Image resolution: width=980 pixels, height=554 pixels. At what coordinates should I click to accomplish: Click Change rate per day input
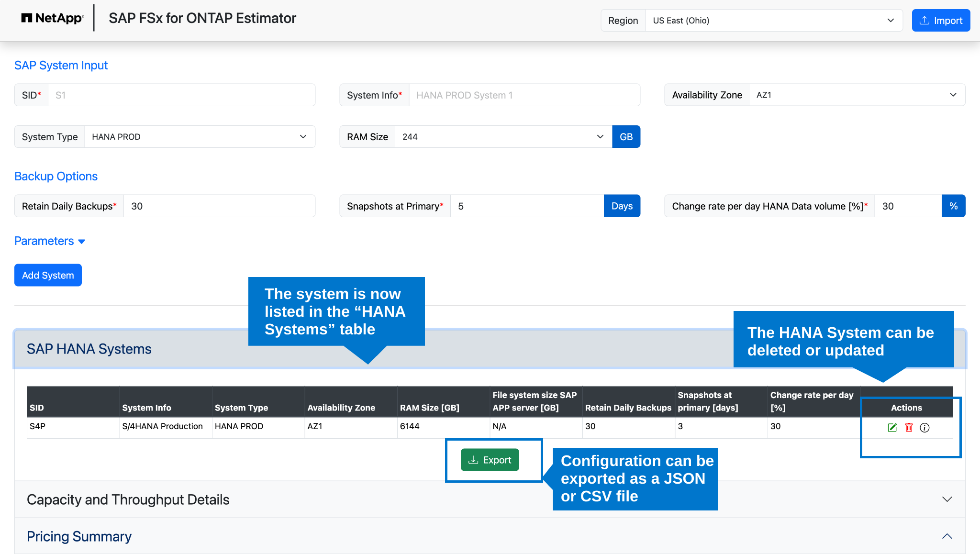pyautogui.click(x=908, y=206)
